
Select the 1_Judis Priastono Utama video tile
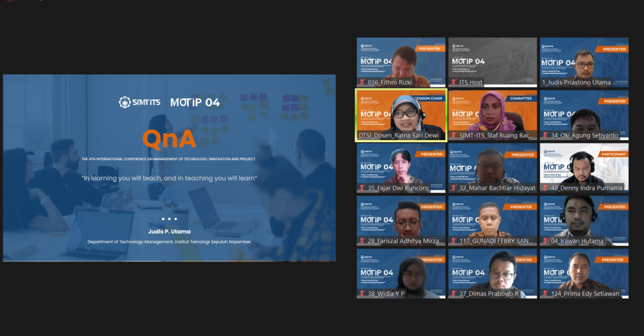tap(584, 62)
